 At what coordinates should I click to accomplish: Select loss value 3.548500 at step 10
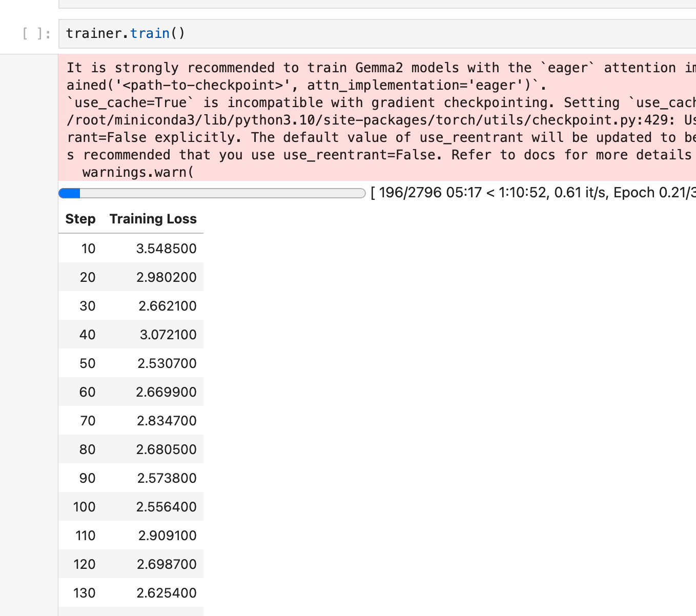click(x=166, y=249)
